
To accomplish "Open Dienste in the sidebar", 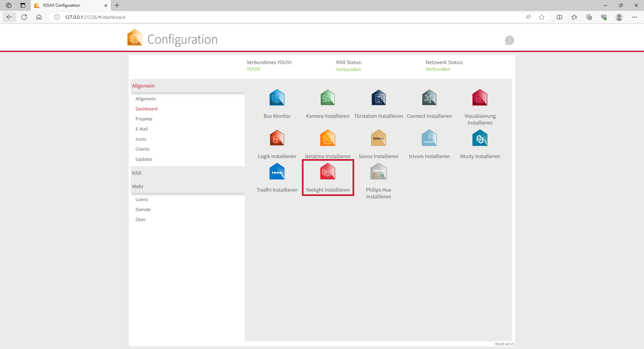I will coord(143,209).
